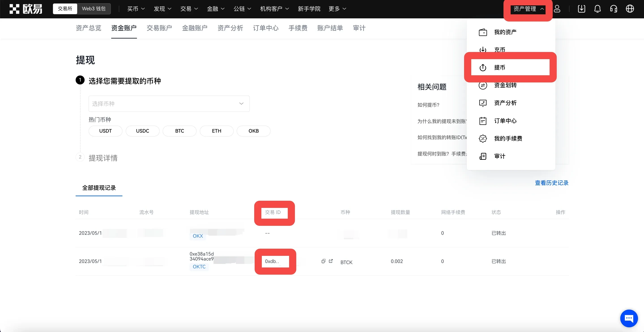Click the app download icon

(x=582, y=9)
